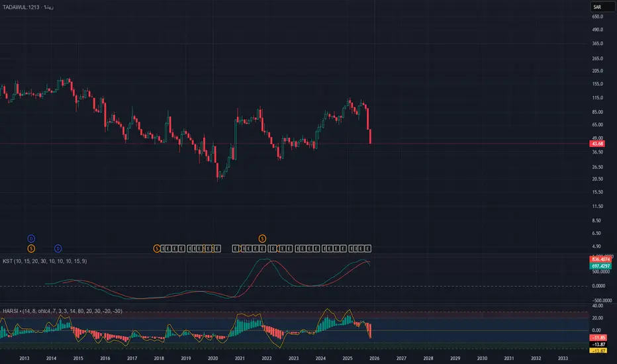
Task: Click the 11.50 price scale label
Action: [597, 206]
